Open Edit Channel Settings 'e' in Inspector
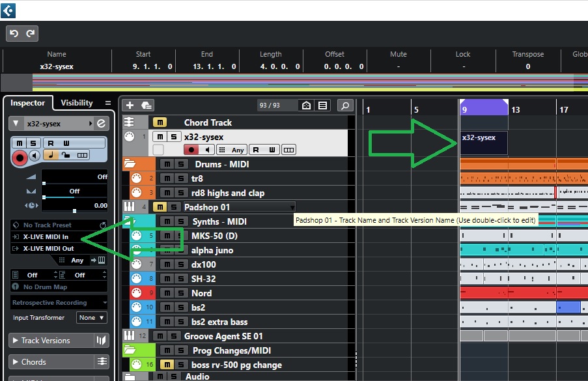Viewport: 588px width, 381px height. click(x=101, y=123)
